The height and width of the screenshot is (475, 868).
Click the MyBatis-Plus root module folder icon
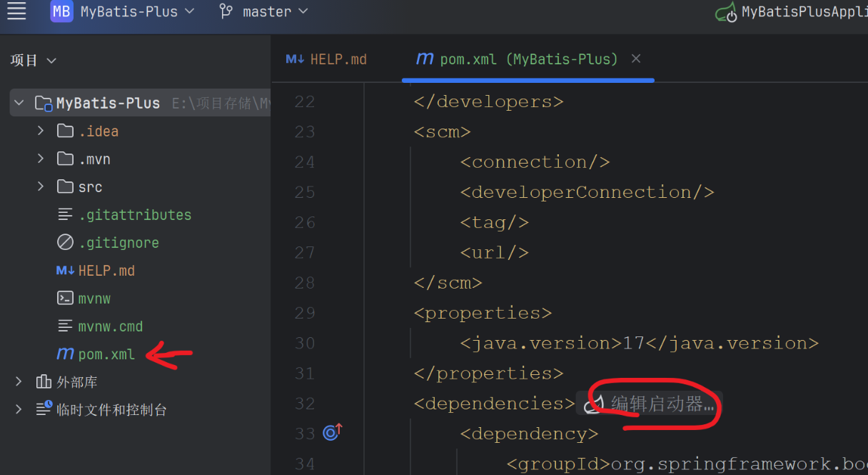(x=44, y=103)
